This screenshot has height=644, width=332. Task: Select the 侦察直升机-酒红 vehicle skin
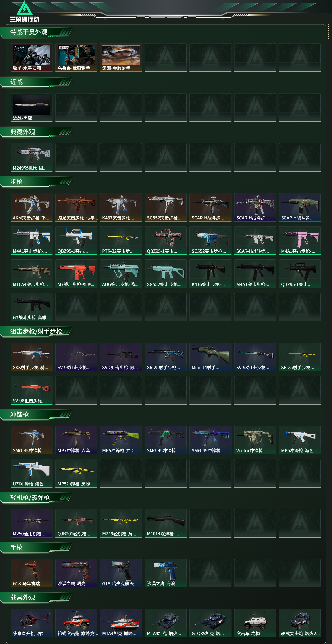pos(31,623)
